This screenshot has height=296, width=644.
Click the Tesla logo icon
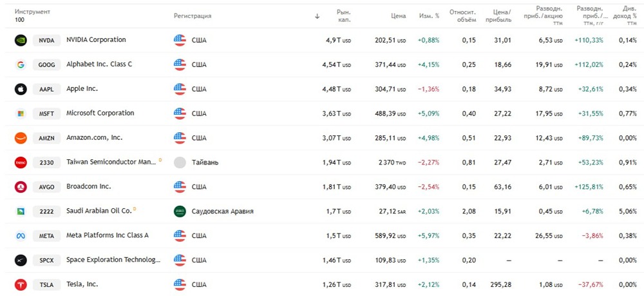click(21, 284)
